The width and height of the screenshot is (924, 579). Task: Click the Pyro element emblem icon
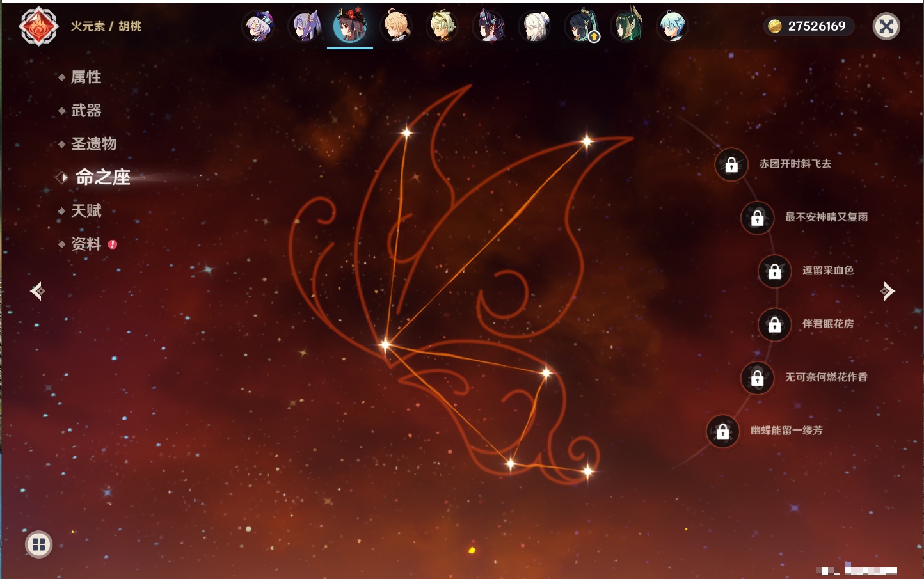click(38, 26)
